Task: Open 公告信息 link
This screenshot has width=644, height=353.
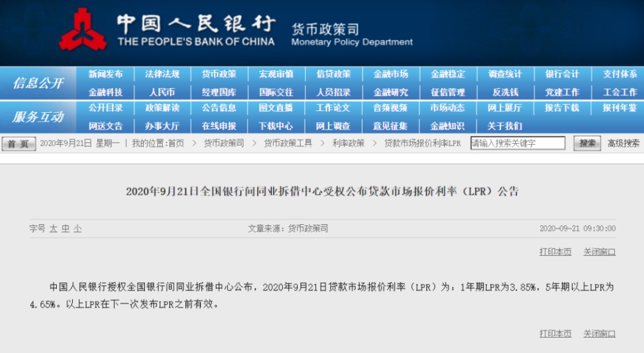Action: (x=219, y=108)
